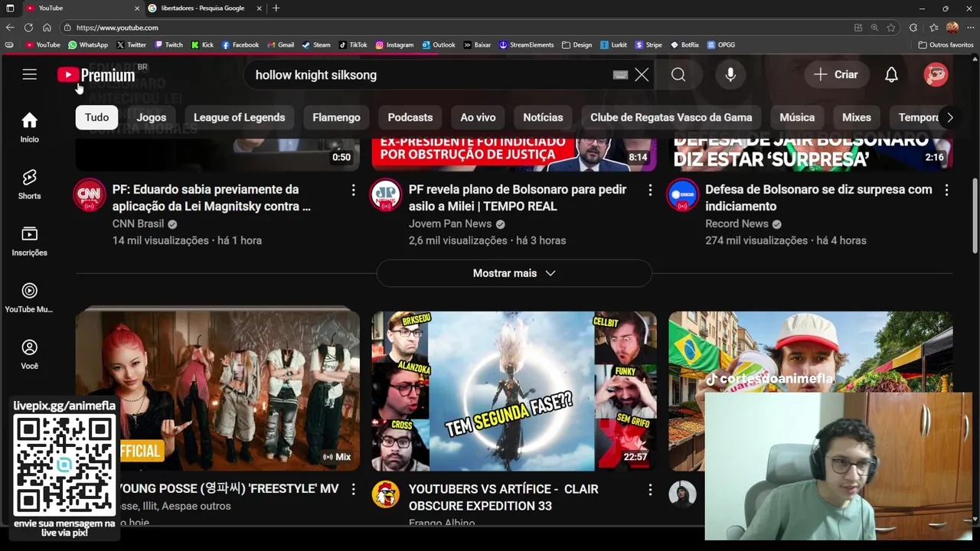Reload the page with refresh button

28,28
